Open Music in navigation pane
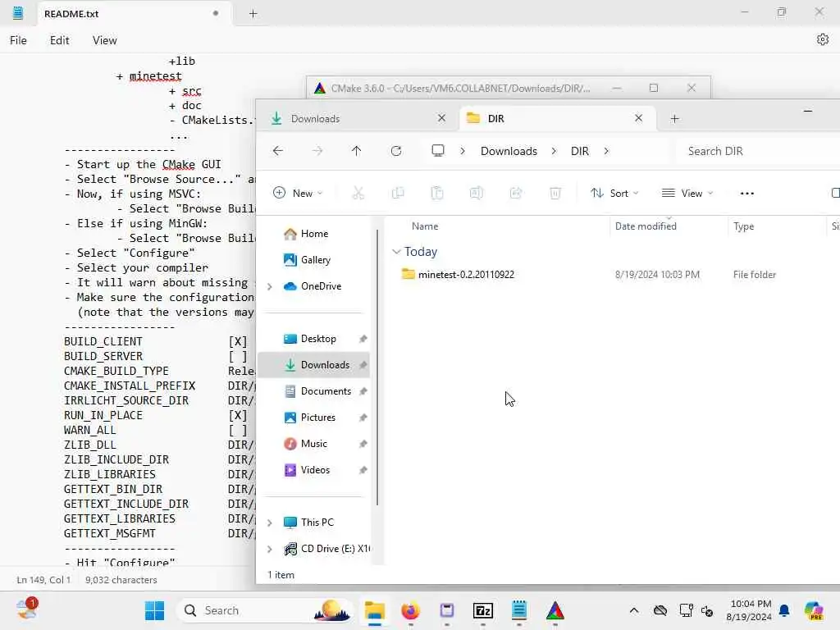This screenshot has width=840, height=630. click(314, 444)
